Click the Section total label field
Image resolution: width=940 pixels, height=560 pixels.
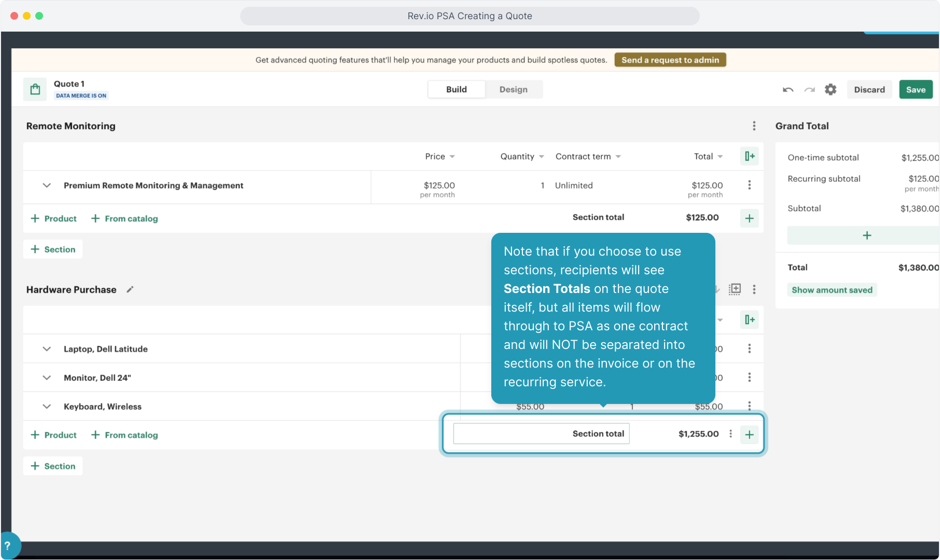click(x=541, y=434)
